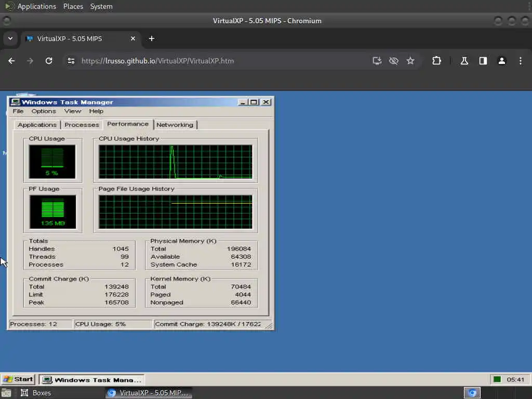Image resolution: width=532 pixels, height=399 pixels.
Task: Click VirtualXP Chromium entry in bottom panel
Action: [x=148, y=393]
